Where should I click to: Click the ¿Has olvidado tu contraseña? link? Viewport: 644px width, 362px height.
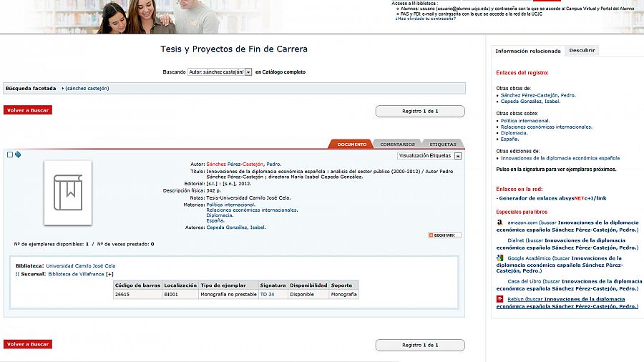[425, 19]
